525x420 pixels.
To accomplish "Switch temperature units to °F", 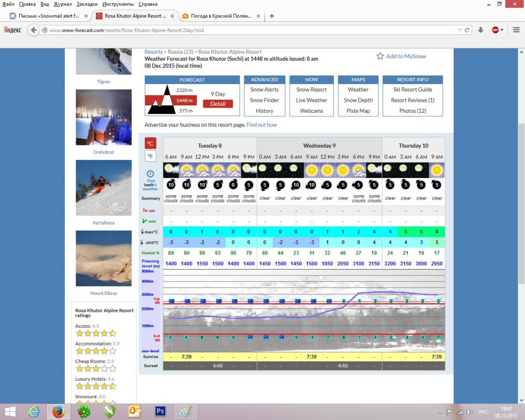I will [150, 156].
